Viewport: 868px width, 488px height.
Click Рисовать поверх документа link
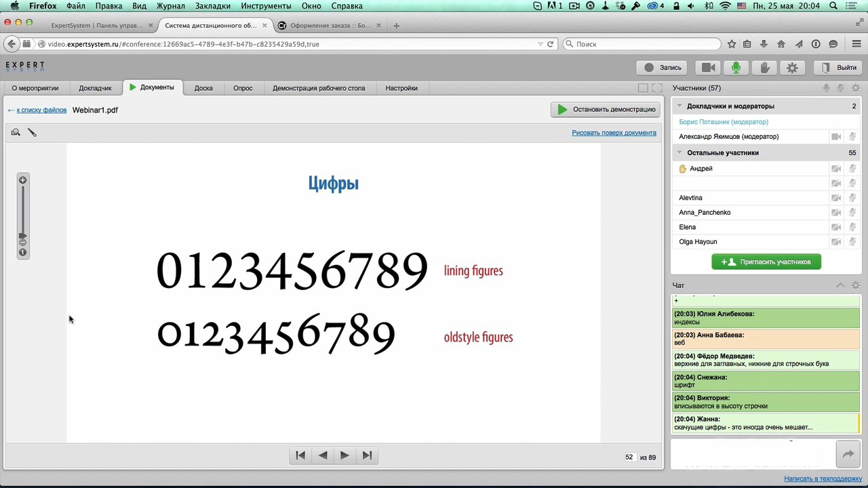click(614, 133)
